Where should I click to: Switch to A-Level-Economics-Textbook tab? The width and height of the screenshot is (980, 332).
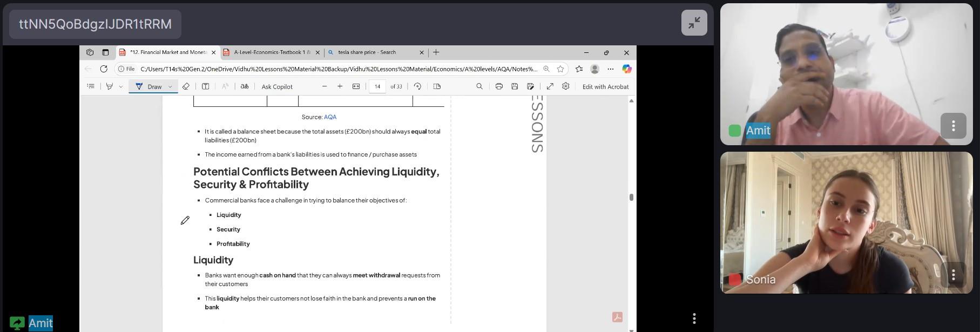tap(272, 52)
